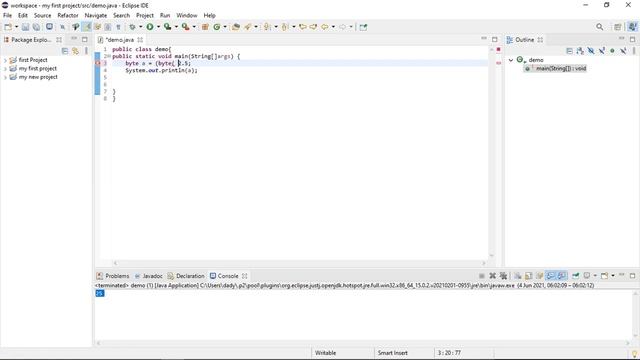Screen dimensions: 640x360
Task: Click the Pin Console icon
Action: tap(576, 276)
